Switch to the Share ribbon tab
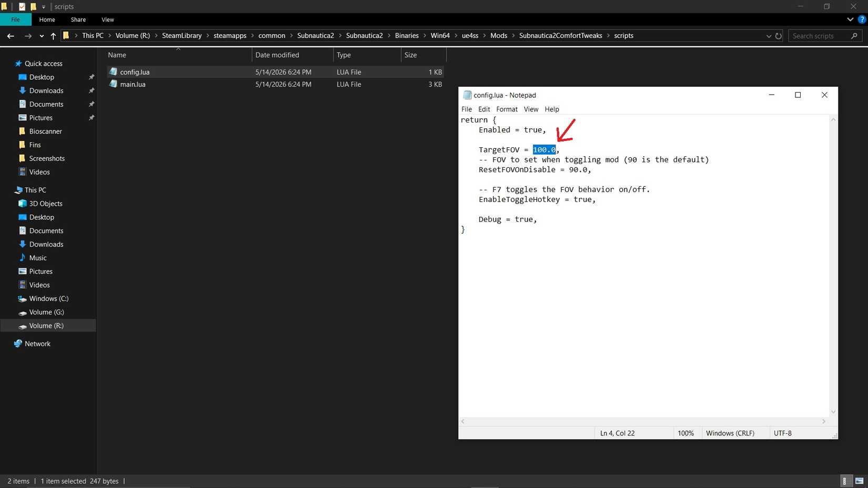The image size is (868, 488). [78, 19]
